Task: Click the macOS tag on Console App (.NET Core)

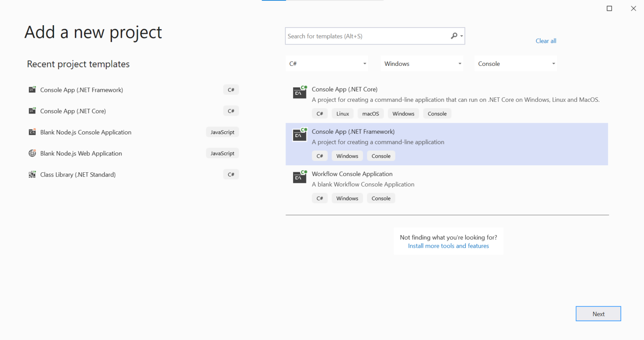Action: click(371, 113)
